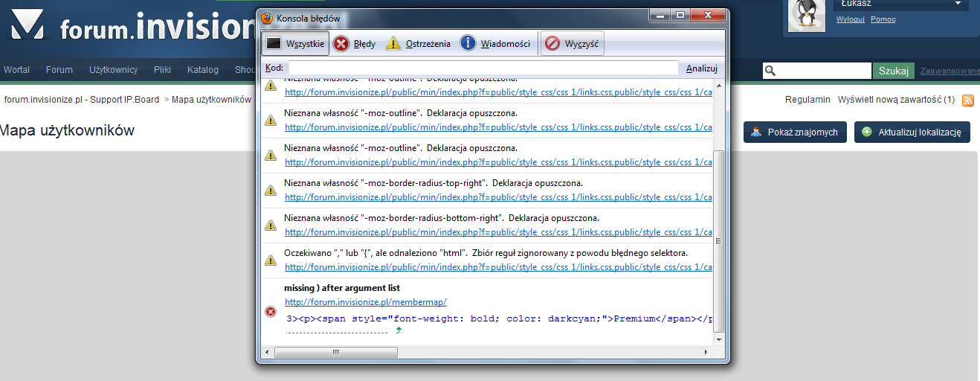Image resolution: width=980 pixels, height=381 pixels.
Task: Filter console to Błędy errors
Action: tap(355, 44)
